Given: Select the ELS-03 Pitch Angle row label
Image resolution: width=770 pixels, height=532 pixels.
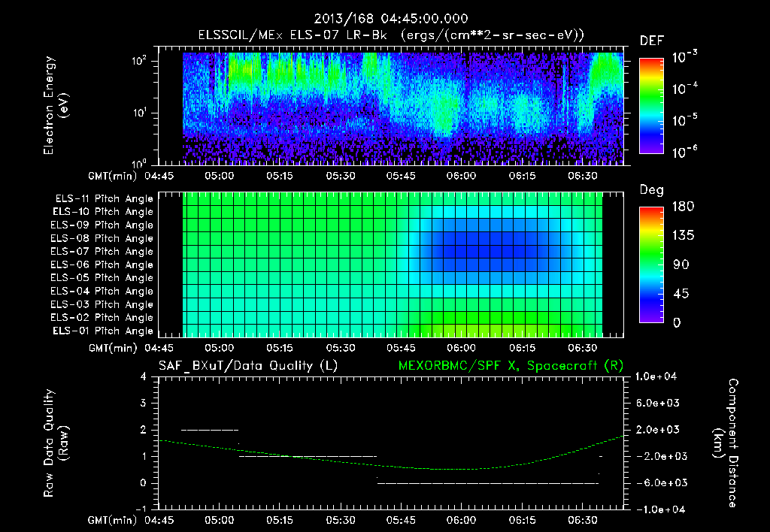Looking at the screenshot, I should [x=102, y=305].
